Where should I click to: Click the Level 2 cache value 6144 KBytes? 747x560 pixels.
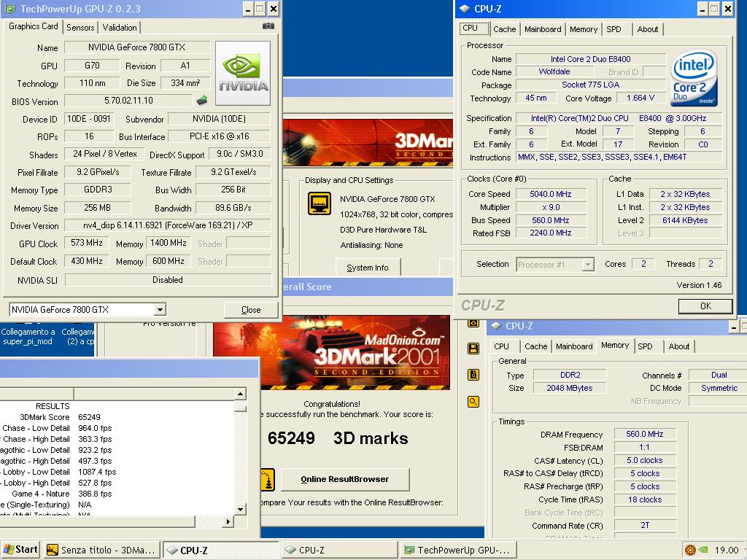pyautogui.click(x=685, y=220)
